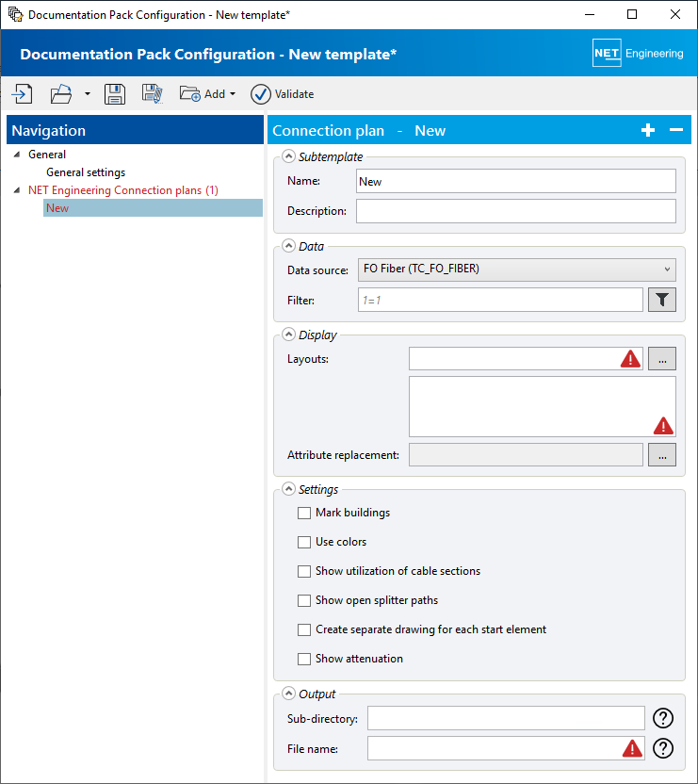Click the Layouts browse ellipsis button
The width and height of the screenshot is (698, 784).
[662, 358]
